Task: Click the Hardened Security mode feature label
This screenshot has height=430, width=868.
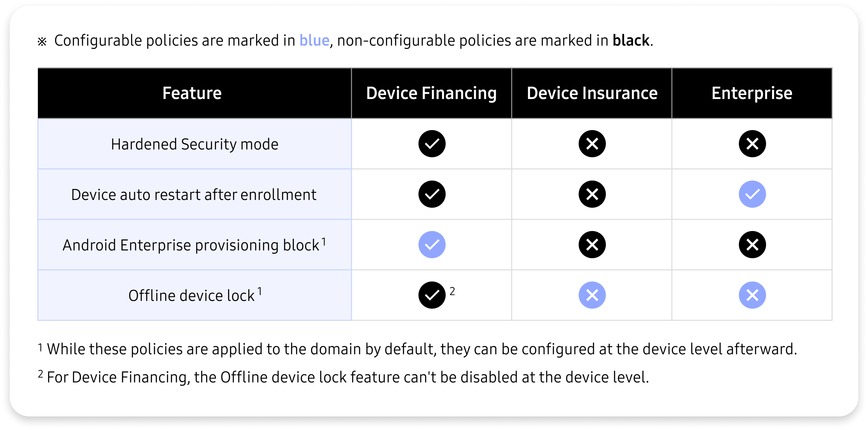Action: click(x=195, y=144)
